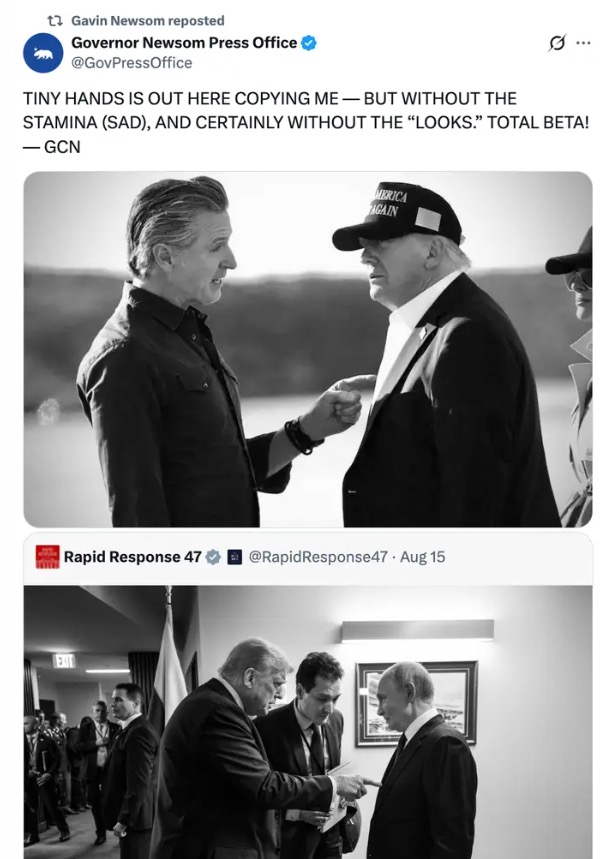Click the gray verified badge beside Rapid Response 47
The height and width of the screenshot is (859, 610).
[x=213, y=557]
